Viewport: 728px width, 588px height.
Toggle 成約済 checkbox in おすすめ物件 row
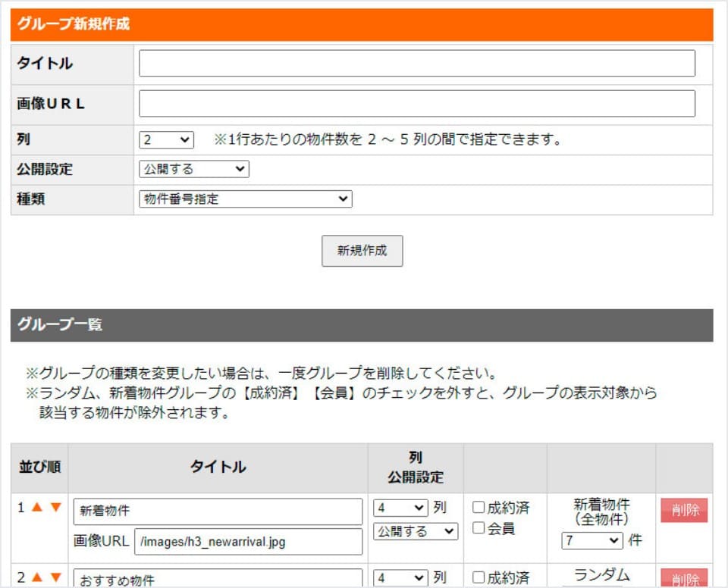(479, 578)
